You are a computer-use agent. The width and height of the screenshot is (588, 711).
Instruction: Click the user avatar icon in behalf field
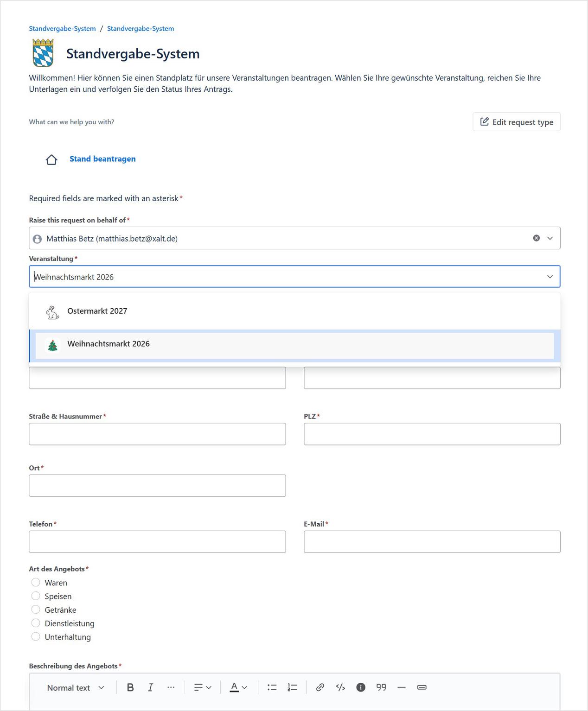coord(37,239)
